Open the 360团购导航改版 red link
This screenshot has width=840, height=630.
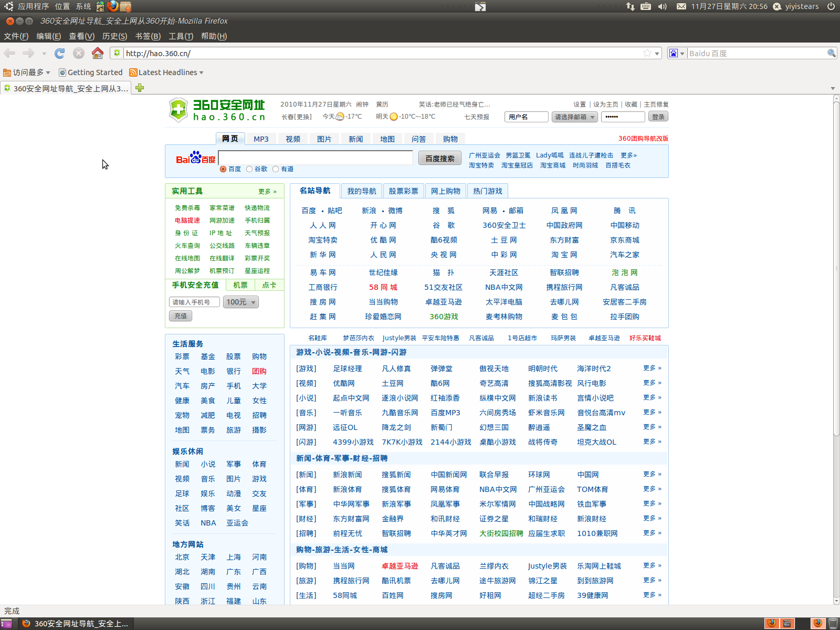[643, 139]
